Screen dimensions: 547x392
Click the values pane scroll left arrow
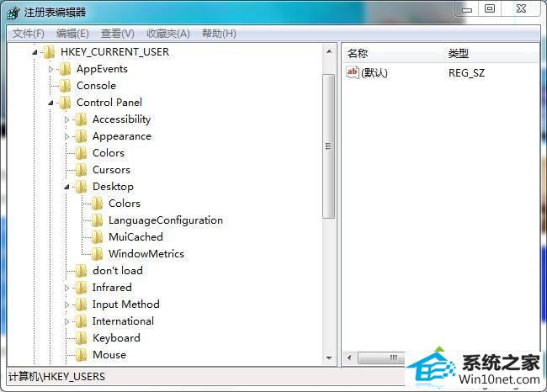click(x=349, y=358)
